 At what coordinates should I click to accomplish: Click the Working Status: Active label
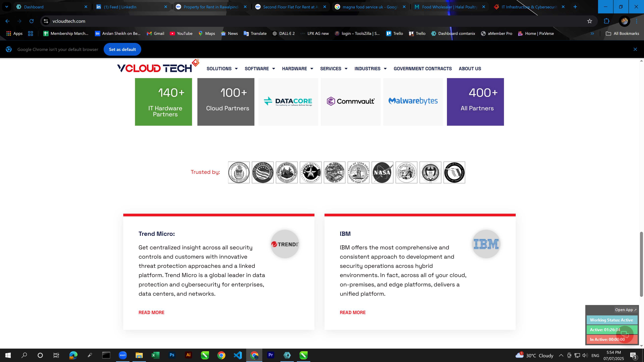coord(612,320)
